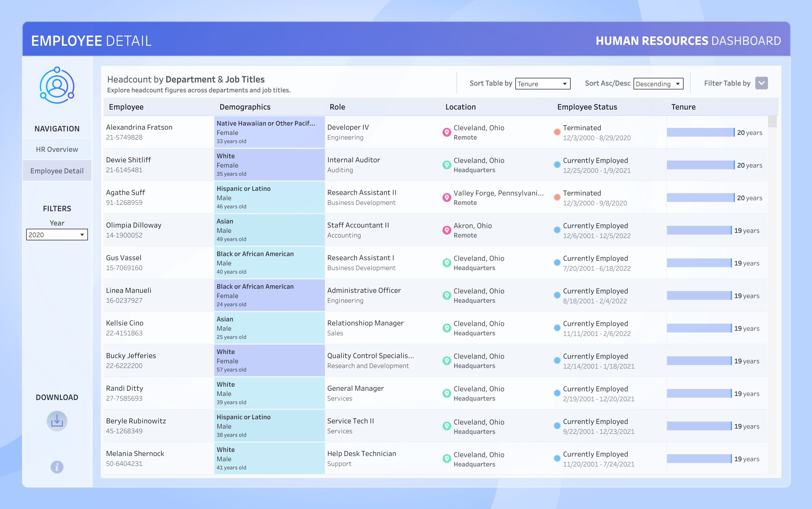Click the info icon at sidebar bottom
812x509 pixels.
[x=57, y=467]
